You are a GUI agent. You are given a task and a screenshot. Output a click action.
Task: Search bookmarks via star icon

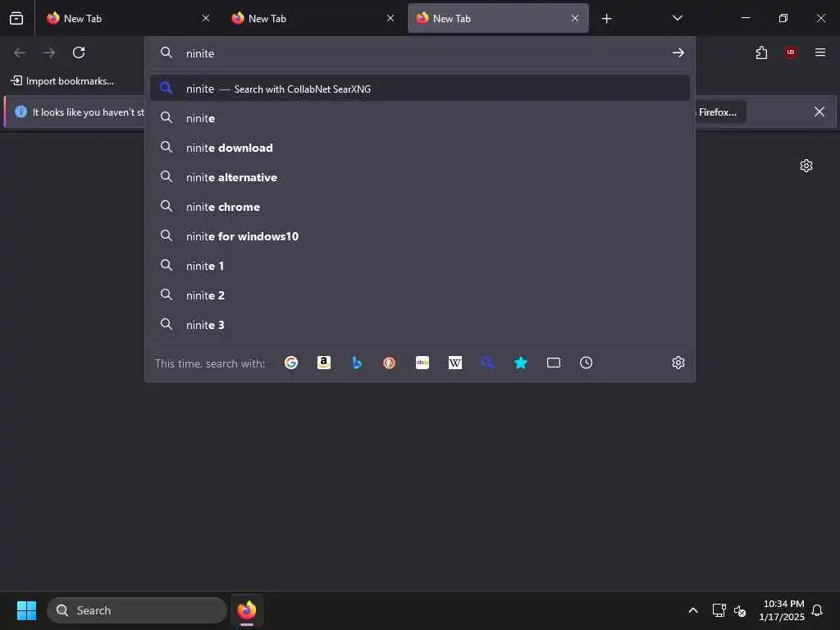point(521,363)
